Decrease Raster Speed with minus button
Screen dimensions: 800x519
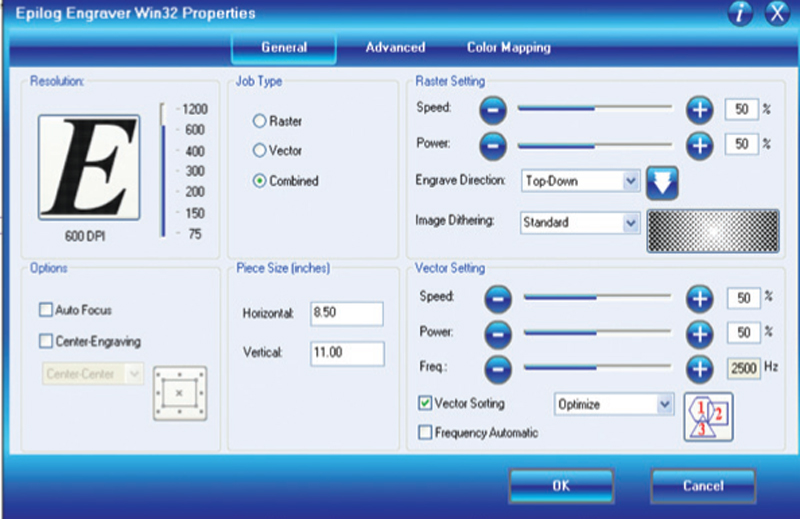tap(493, 110)
